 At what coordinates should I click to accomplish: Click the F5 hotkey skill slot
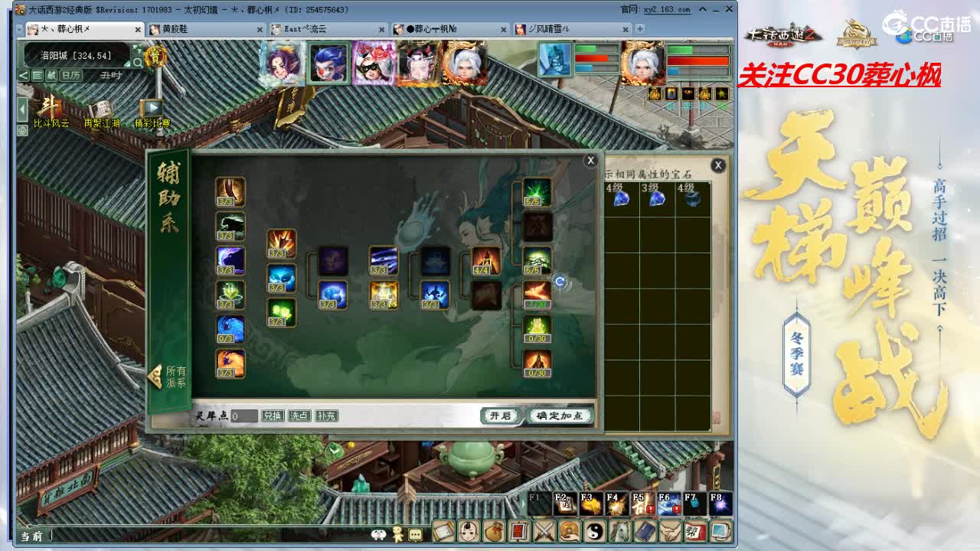pos(643,503)
